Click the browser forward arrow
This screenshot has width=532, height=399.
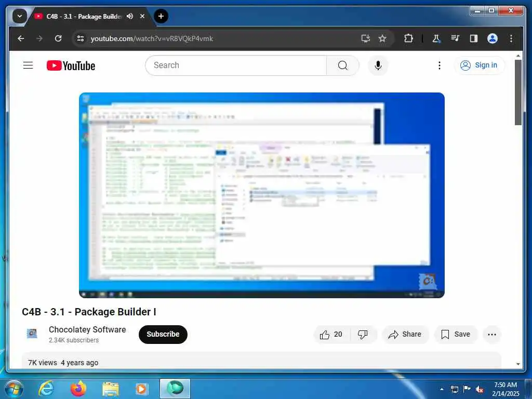pos(39,38)
